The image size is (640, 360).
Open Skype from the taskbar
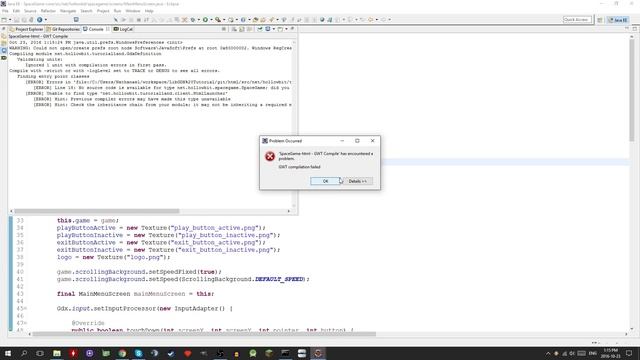point(138,353)
